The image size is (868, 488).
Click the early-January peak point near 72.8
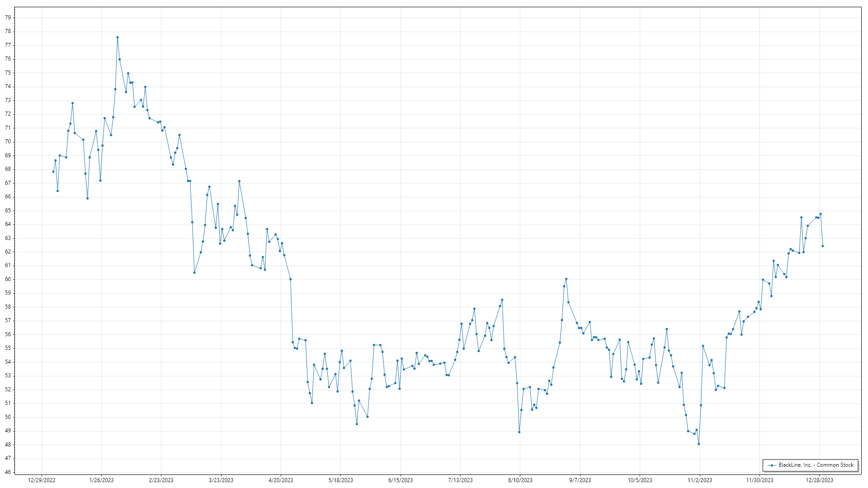click(x=72, y=103)
